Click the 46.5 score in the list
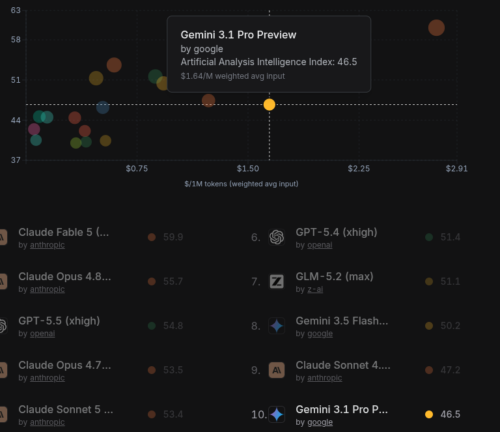 (x=450, y=414)
